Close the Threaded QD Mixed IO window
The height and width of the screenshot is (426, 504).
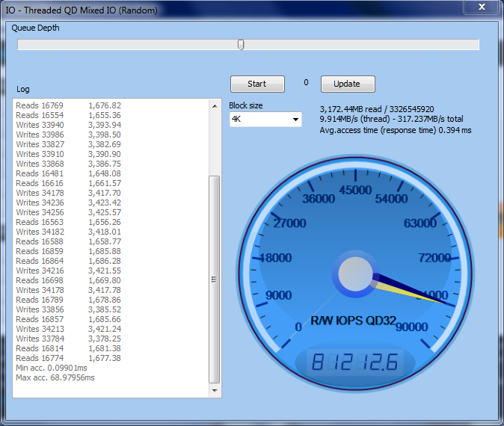pos(481,9)
